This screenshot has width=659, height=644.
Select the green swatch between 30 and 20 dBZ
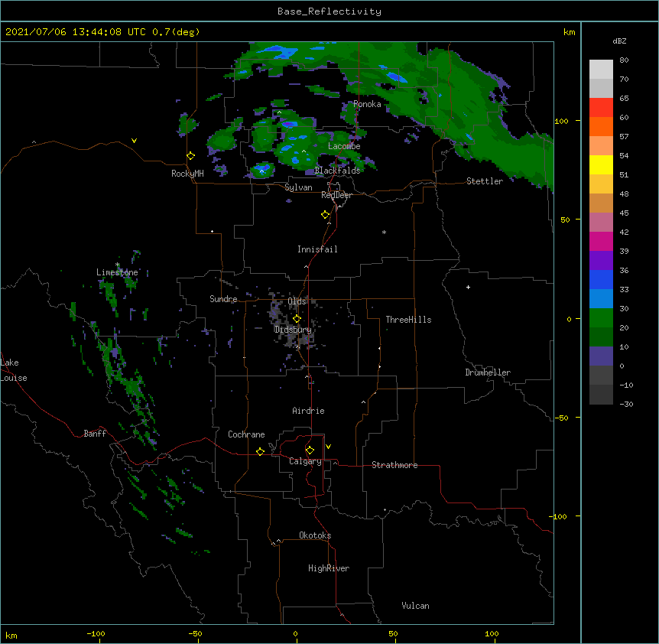[x=601, y=318]
